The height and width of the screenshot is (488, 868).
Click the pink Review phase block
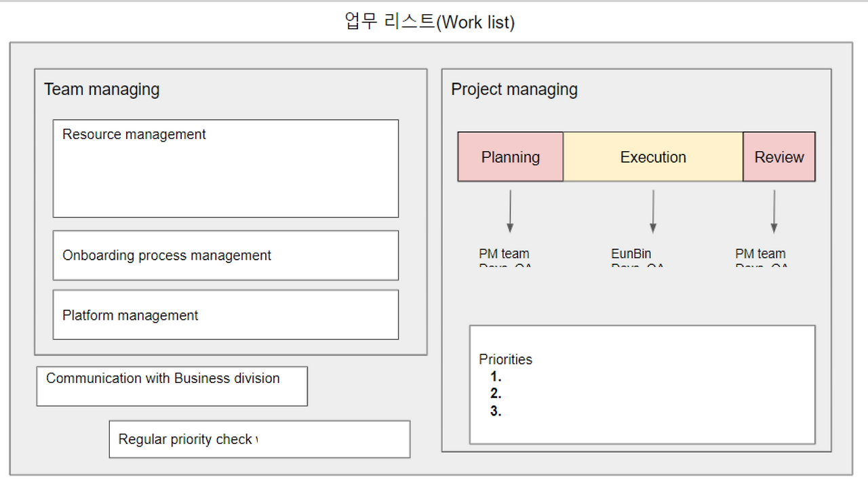(x=779, y=157)
